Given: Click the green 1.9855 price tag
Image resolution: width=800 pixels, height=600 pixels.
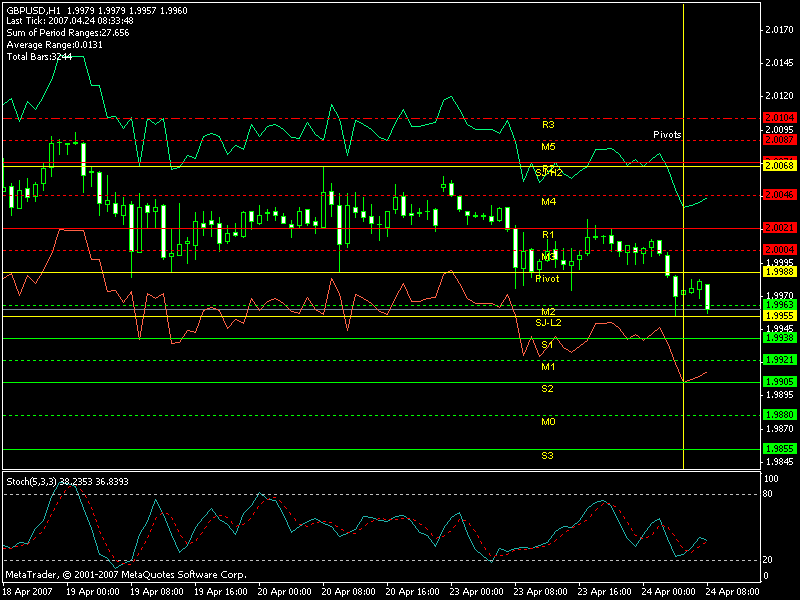Looking at the screenshot, I should (778, 449).
